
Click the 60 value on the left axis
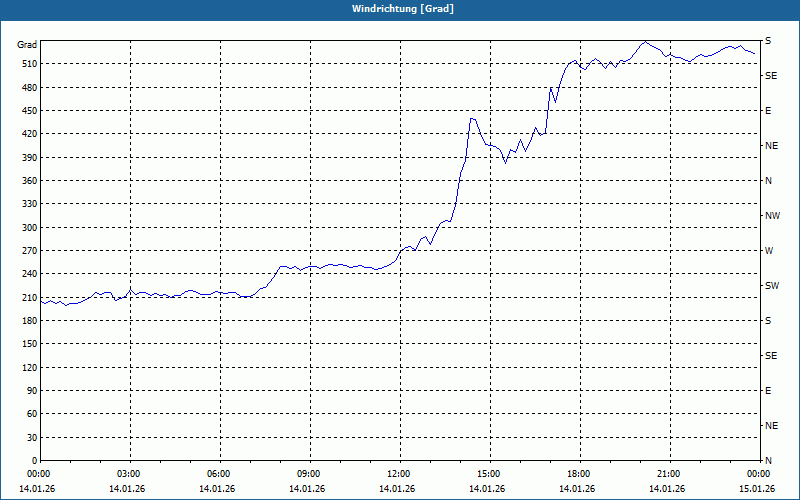click(x=32, y=414)
